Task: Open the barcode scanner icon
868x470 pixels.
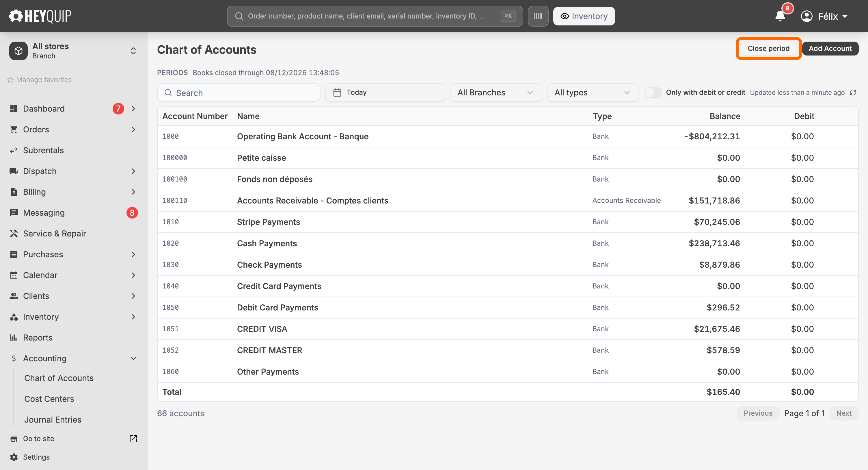Action: pyautogui.click(x=538, y=16)
